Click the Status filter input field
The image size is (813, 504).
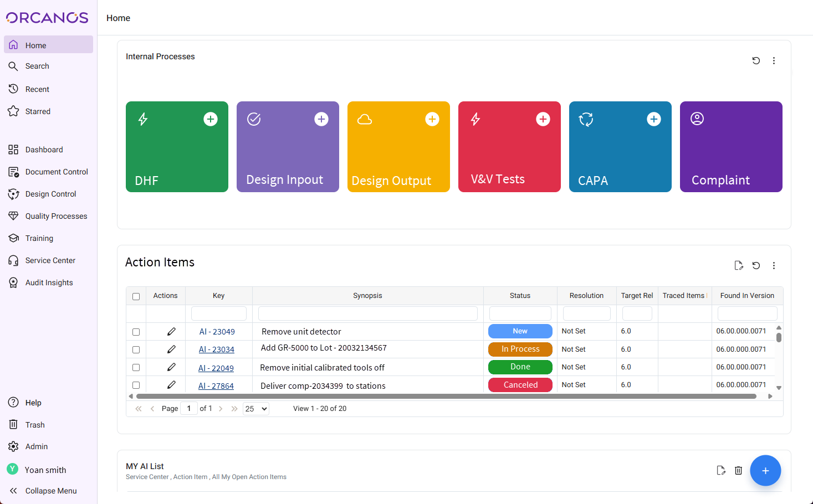pyautogui.click(x=520, y=313)
